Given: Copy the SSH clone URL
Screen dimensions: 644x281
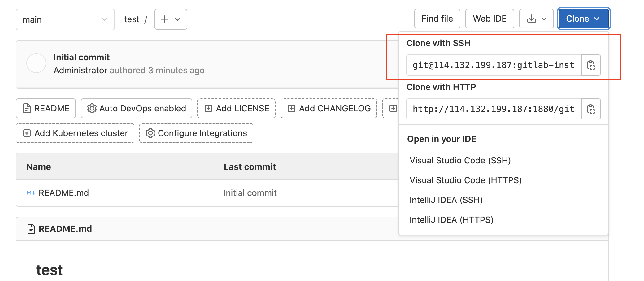Looking at the screenshot, I should coord(591,65).
